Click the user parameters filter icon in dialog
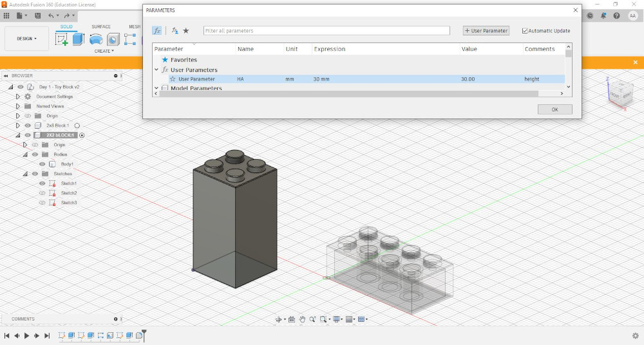 coord(175,31)
